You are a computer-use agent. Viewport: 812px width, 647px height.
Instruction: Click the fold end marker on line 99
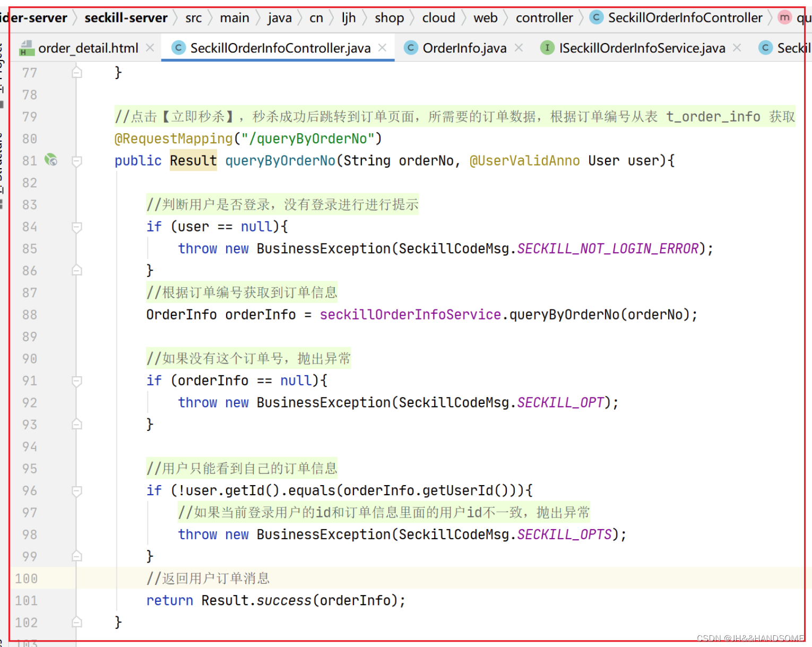77,556
